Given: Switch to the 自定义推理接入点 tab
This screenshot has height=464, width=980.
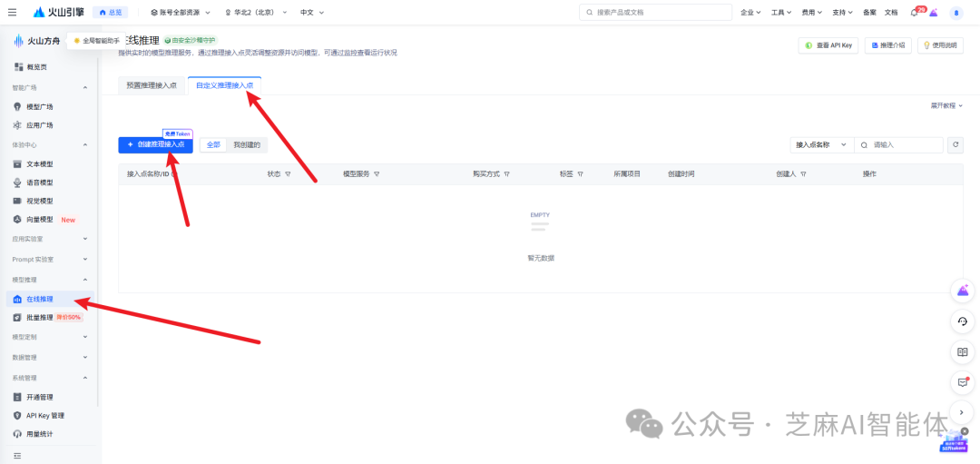Looking at the screenshot, I should pos(224,85).
